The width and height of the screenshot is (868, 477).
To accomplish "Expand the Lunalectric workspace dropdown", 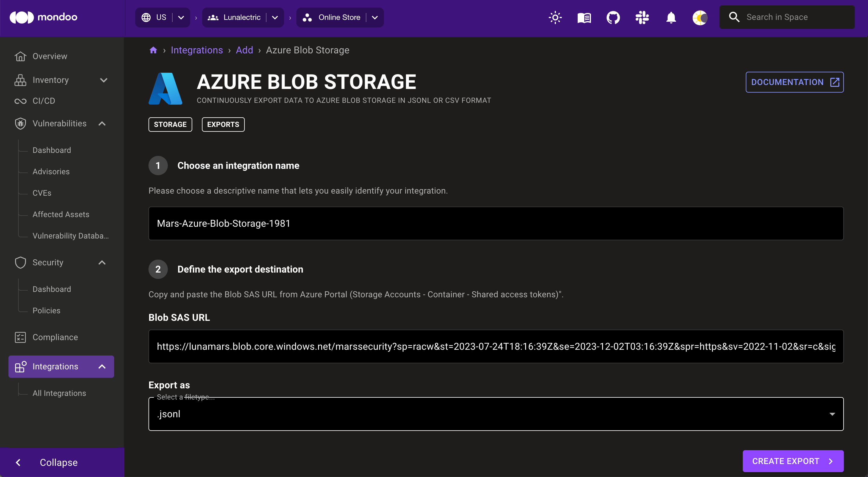I will (274, 17).
